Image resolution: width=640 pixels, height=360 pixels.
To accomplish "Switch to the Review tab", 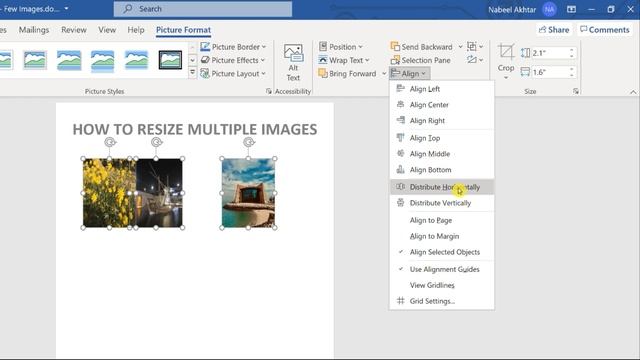I will 74,30.
